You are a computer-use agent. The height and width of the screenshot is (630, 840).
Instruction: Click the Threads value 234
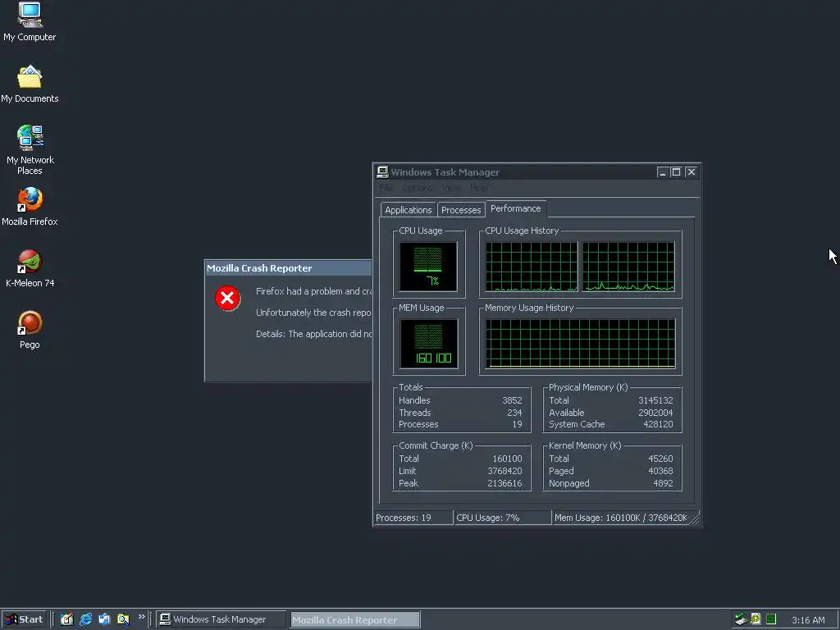(514, 413)
